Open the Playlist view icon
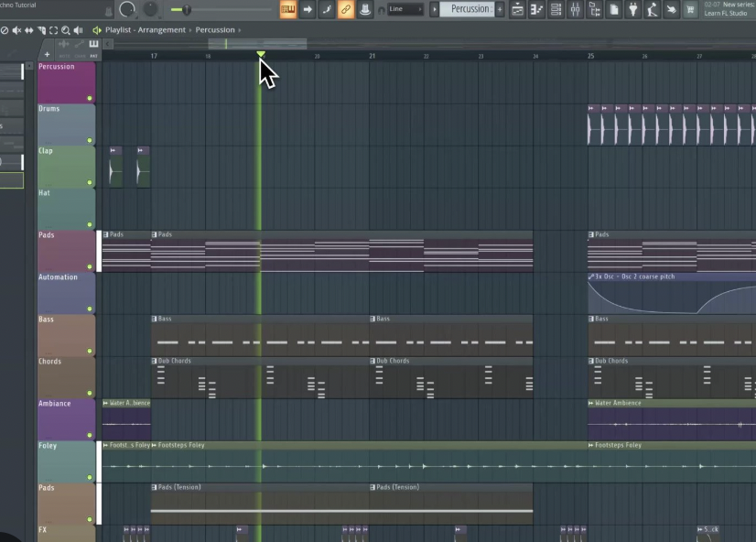756x542 pixels. (x=517, y=9)
